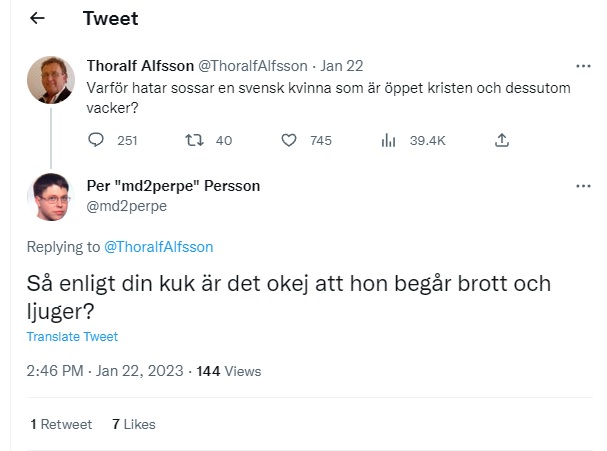Viewport: 607px width, 451px height.
Task: View analytics for the 39.4K views tweet
Action: (389, 140)
